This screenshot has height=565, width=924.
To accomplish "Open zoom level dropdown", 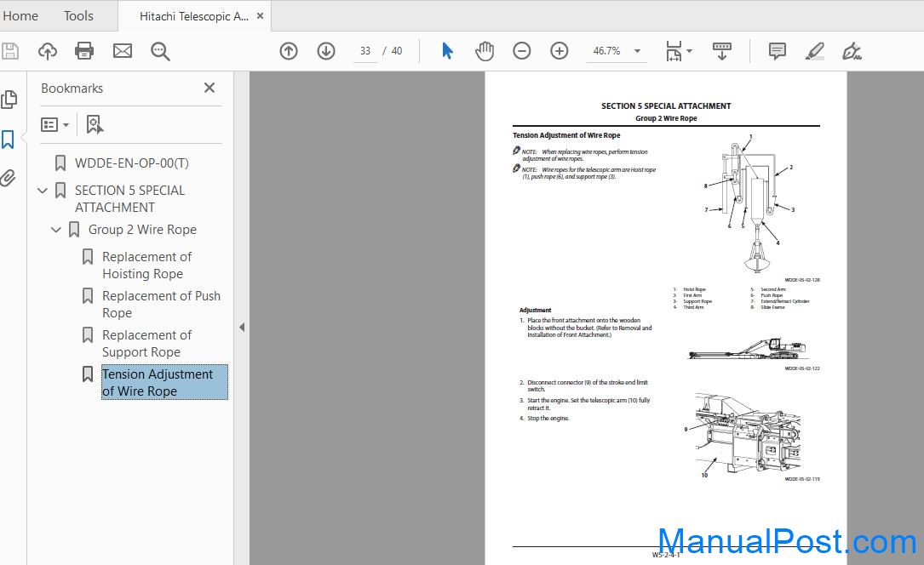I will [637, 51].
